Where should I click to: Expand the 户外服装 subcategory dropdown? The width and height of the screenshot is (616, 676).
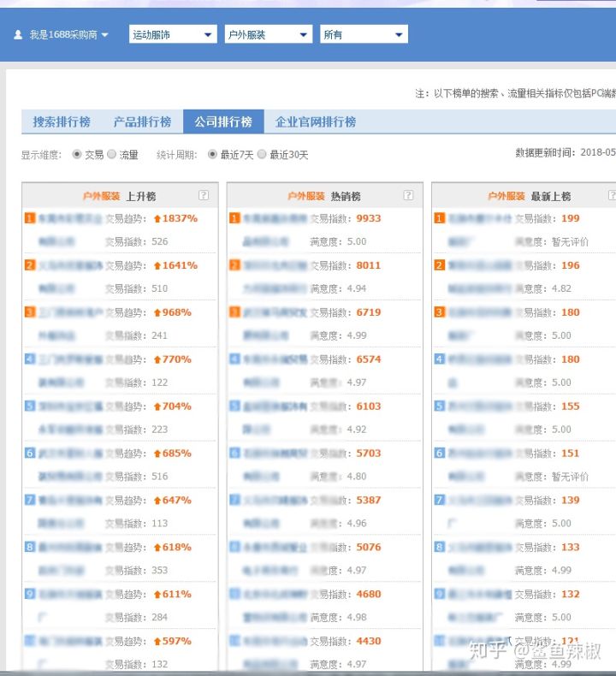(268, 34)
